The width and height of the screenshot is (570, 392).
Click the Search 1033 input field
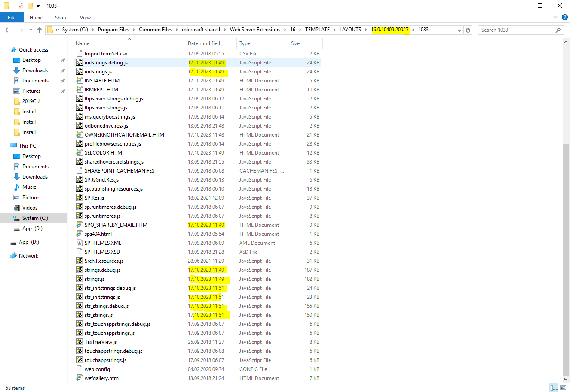(516, 30)
